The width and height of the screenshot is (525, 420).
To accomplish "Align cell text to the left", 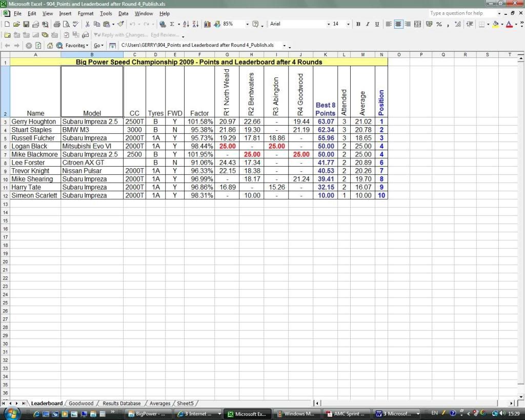I will click(389, 24).
